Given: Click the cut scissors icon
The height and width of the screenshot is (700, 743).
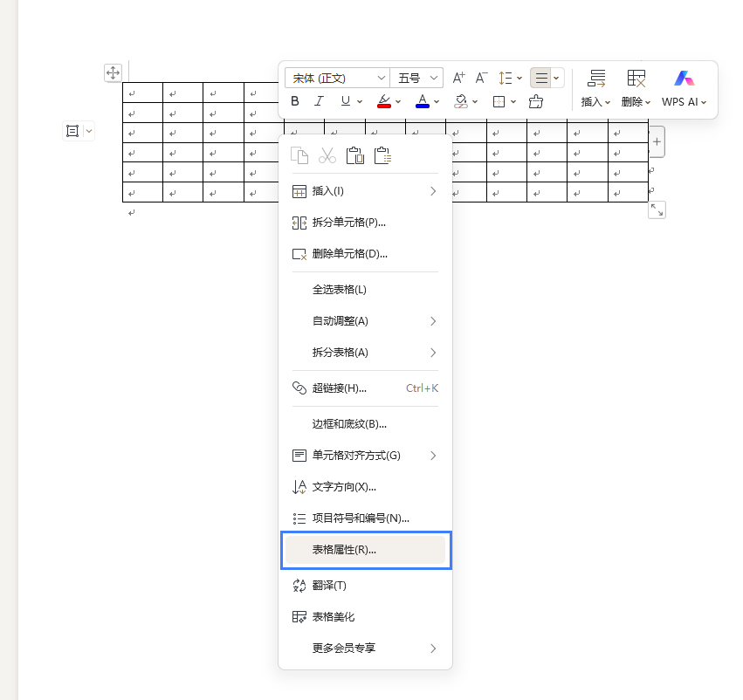Looking at the screenshot, I should coord(327,155).
